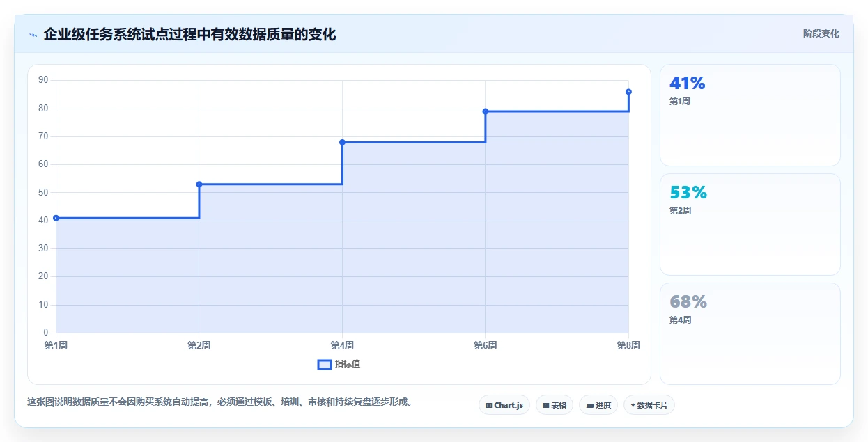This screenshot has height=442, width=868.
Task: Click the 指标值 legend label
Action: pyautogui.click(x=348, y=364)
